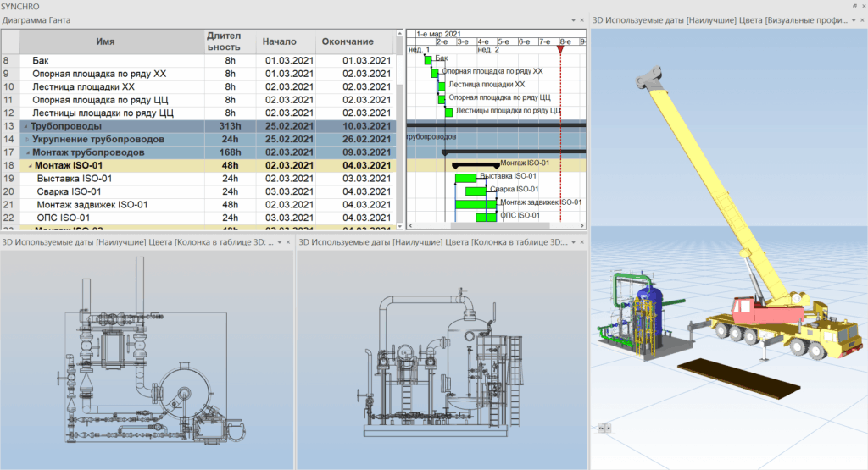Open the Gantt chart panel options dropdown arrow
The width and height of the screenshot is (868, 470).
[x=573, y=20]
